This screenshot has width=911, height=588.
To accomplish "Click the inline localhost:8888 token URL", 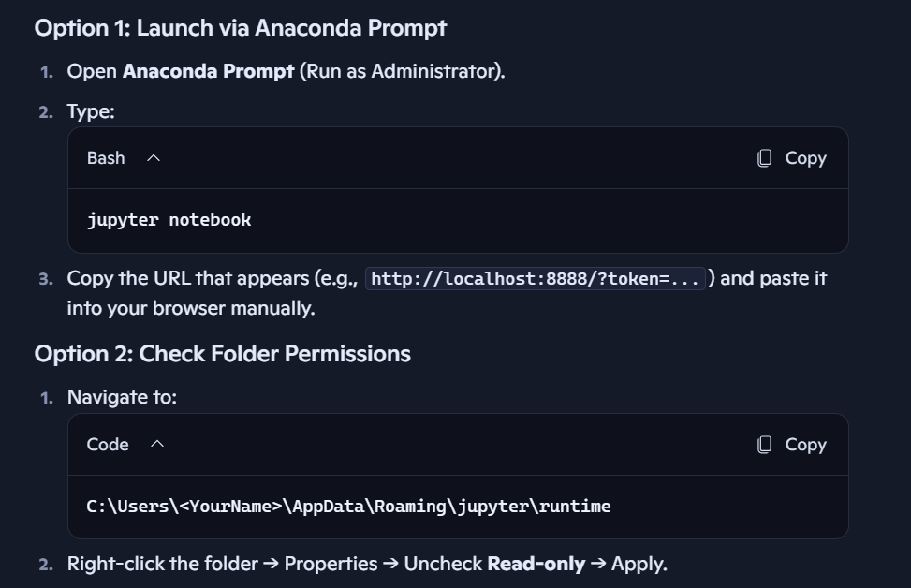I will click(536, 279).
